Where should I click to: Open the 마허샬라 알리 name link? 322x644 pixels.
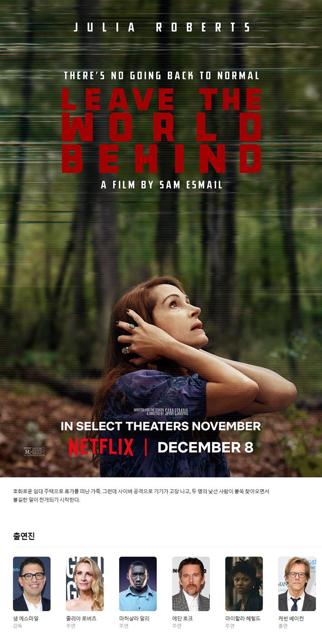(x=134, y=619)
